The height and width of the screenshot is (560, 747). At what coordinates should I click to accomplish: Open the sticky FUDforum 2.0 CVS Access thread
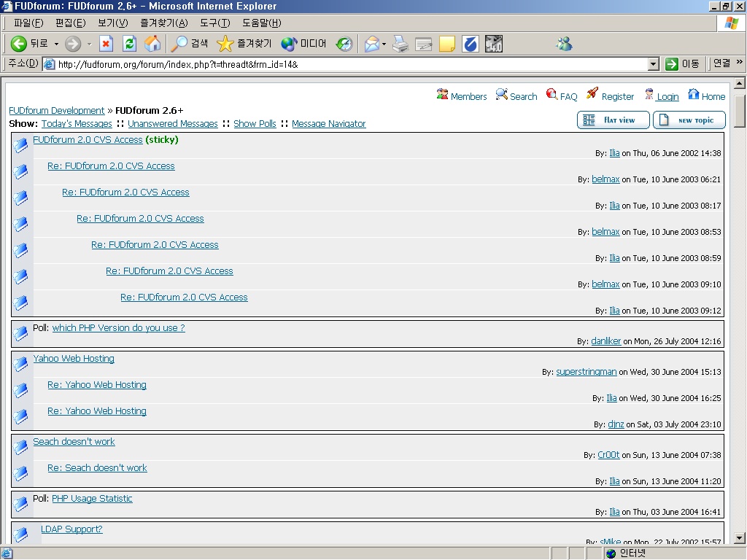click(x=88, y=139)
